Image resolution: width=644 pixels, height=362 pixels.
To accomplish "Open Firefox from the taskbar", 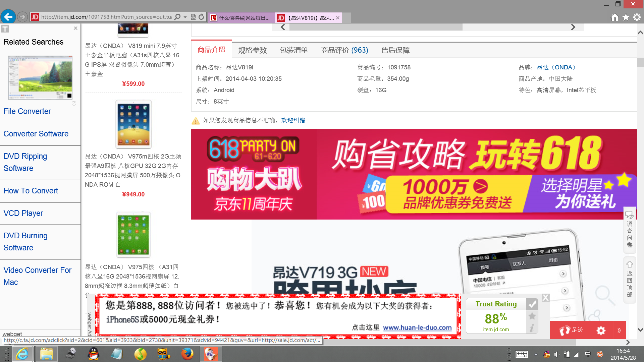I will point(187,354).
